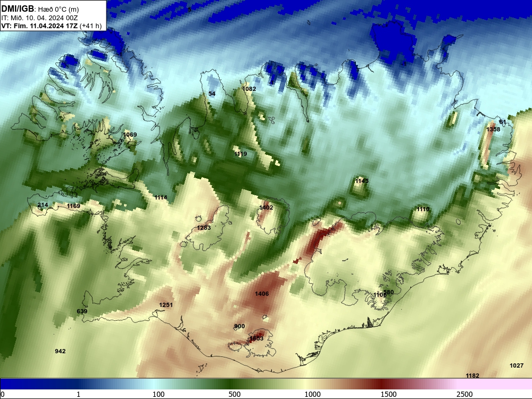The height and width of the screenshot is (399, 532).
Task: Click the '(+41 h)' forecast offset text
Action: (90, 26)
